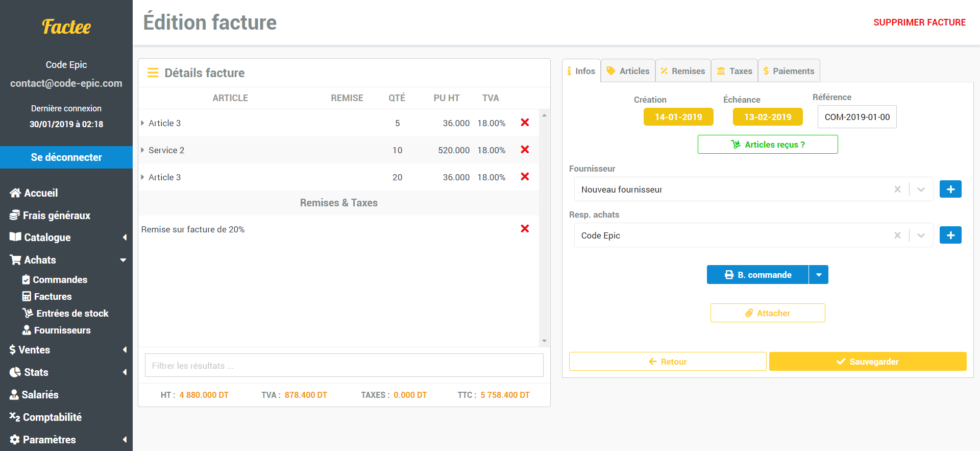
Task: Open the B. commande split dropdown arrow
Action: [x=818, y=275]
